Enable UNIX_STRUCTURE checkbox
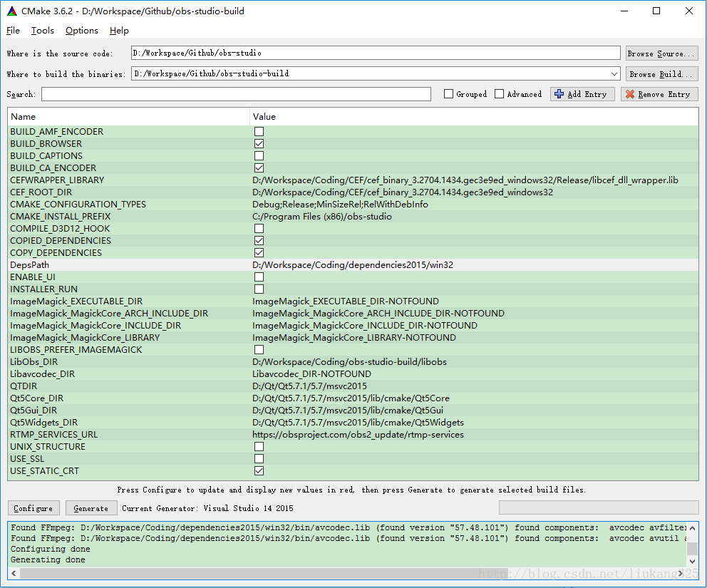707x588 pixels. 259,446
